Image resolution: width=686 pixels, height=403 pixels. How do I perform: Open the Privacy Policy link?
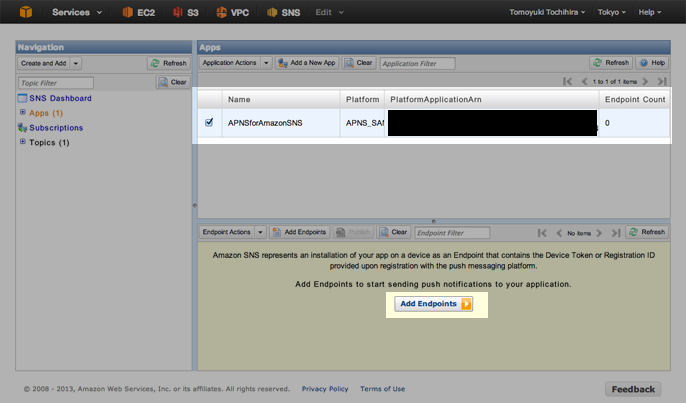pyautogui.click(x=325, y=389)
